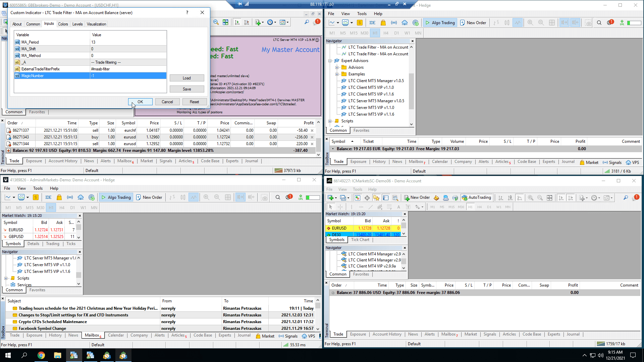Select H4 timeframe in AdmiralMarkets window

click(x=62, y=208)
